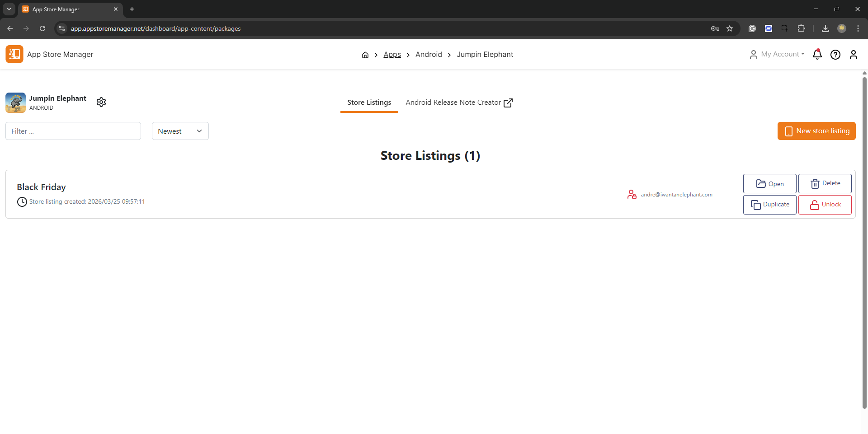Open browser downloads icon

[x=825, y=28]
